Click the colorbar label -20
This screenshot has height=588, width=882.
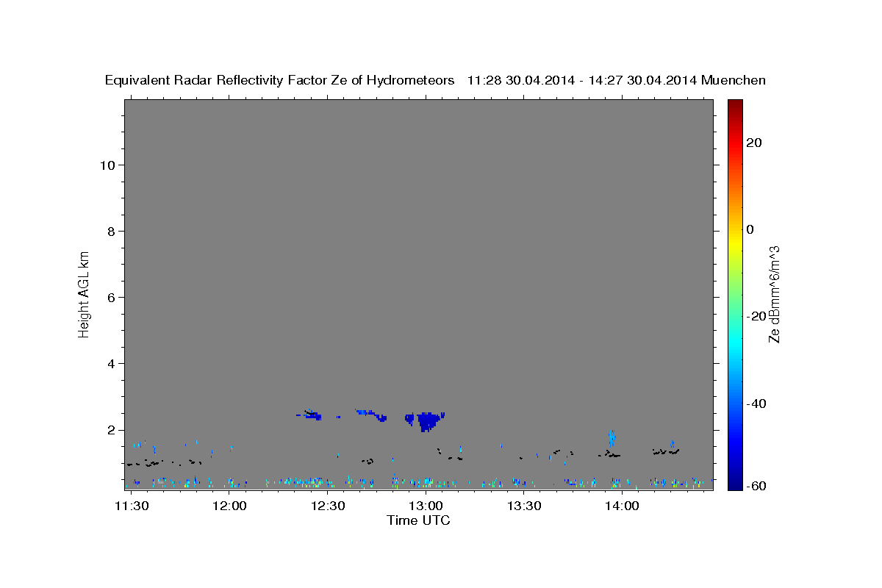click(756, 316)
